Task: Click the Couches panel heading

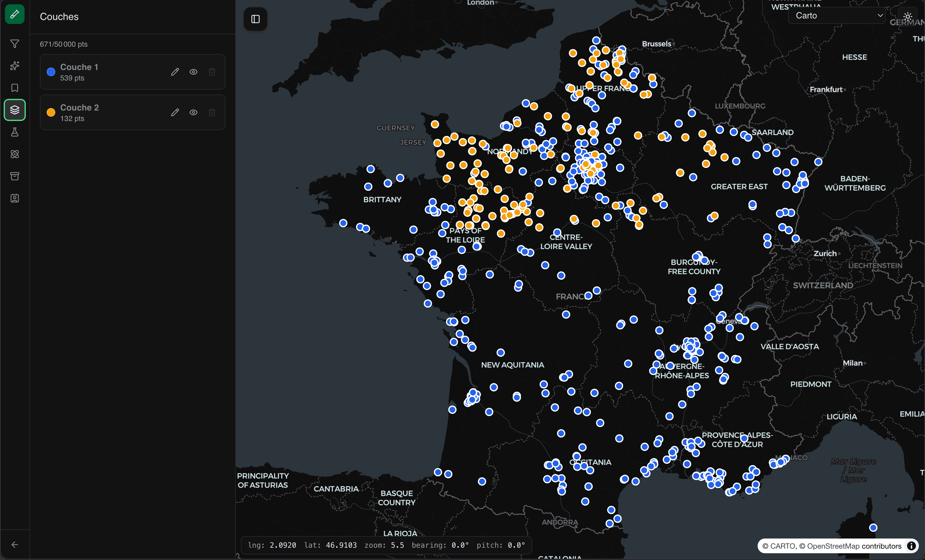Action: 59,17
